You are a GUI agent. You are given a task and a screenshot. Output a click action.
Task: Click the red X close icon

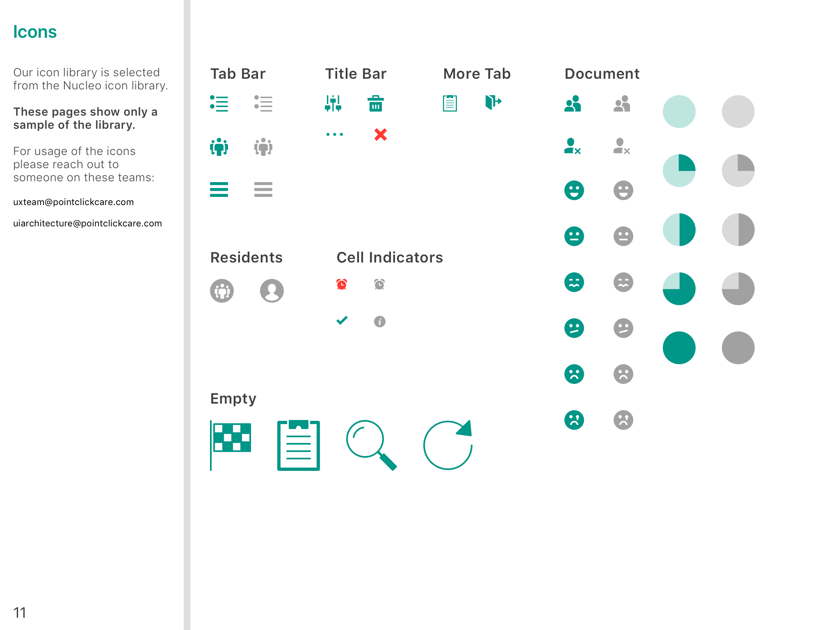coord(381,135)
